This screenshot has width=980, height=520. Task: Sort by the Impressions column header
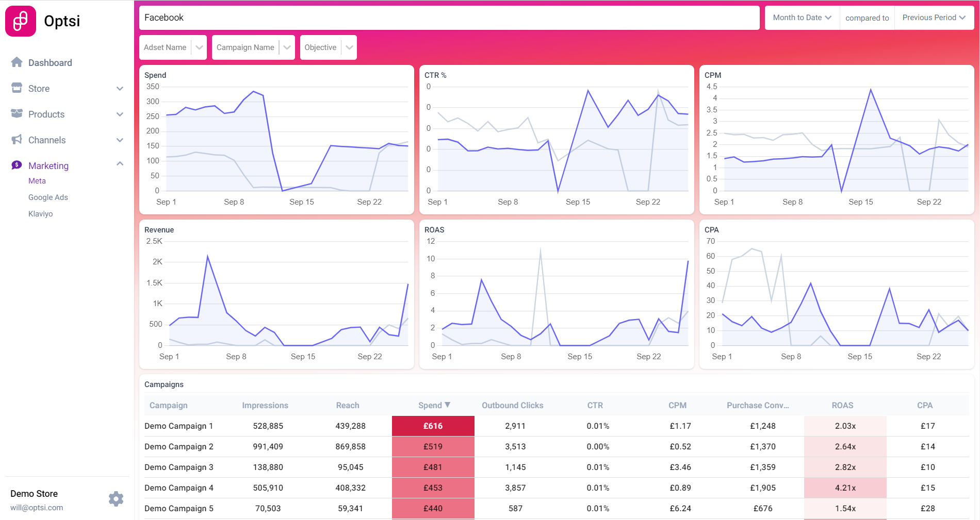[265, 406]
